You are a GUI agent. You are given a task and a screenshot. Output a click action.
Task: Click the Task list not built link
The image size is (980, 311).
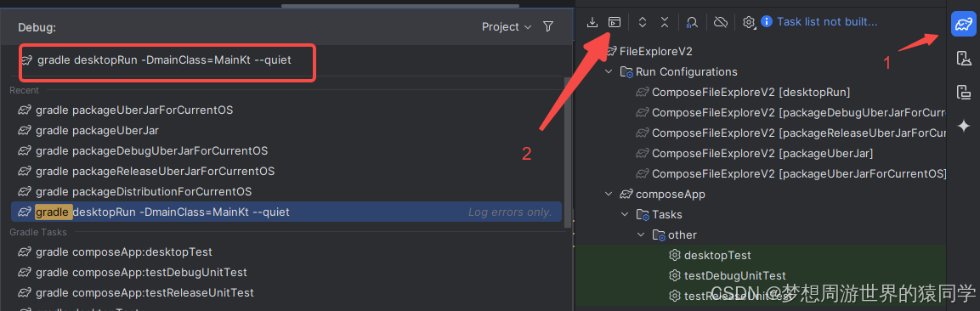pyautogui.click(x=827, y=22)
